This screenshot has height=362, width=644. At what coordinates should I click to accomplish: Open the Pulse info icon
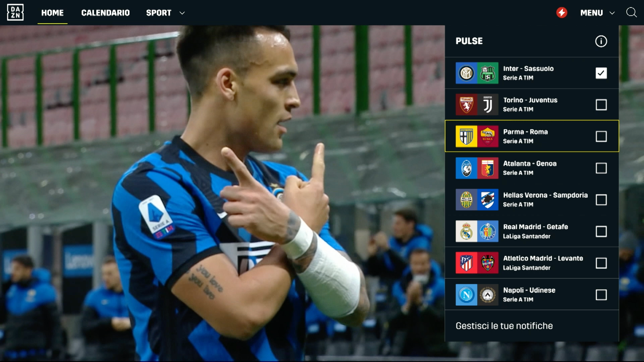point(601,41)
